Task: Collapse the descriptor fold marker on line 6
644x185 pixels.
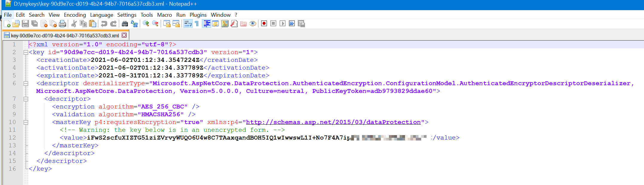Action: (x=26, y=83)
